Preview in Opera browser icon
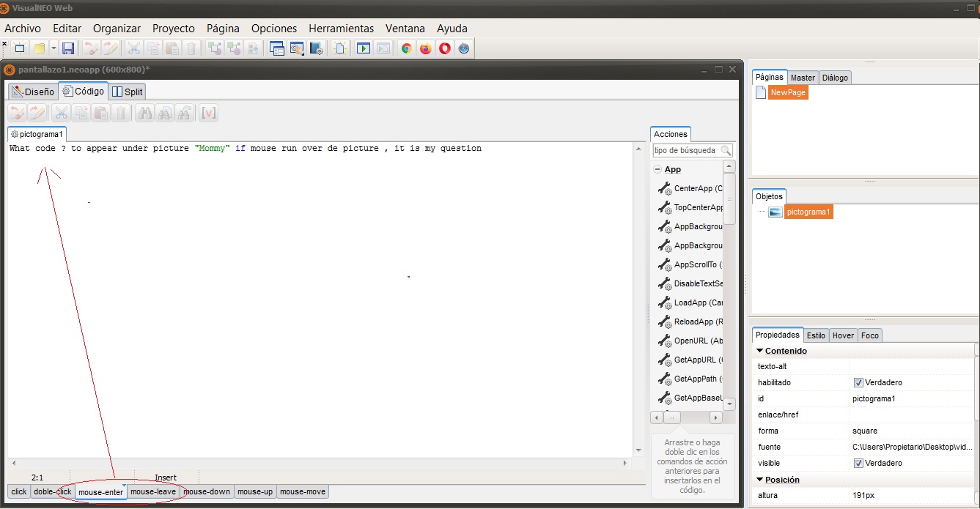This screenshot has width=980, height=509. point(445,48)
